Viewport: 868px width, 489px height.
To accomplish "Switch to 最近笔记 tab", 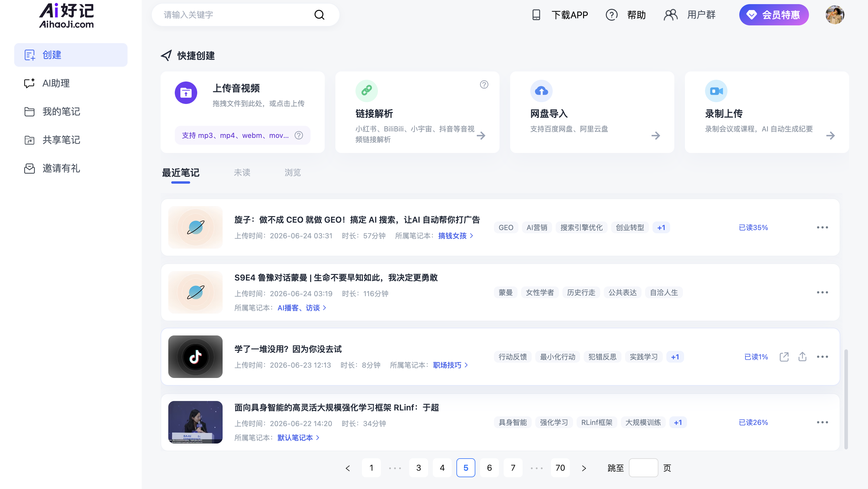I will coord(181,173).
